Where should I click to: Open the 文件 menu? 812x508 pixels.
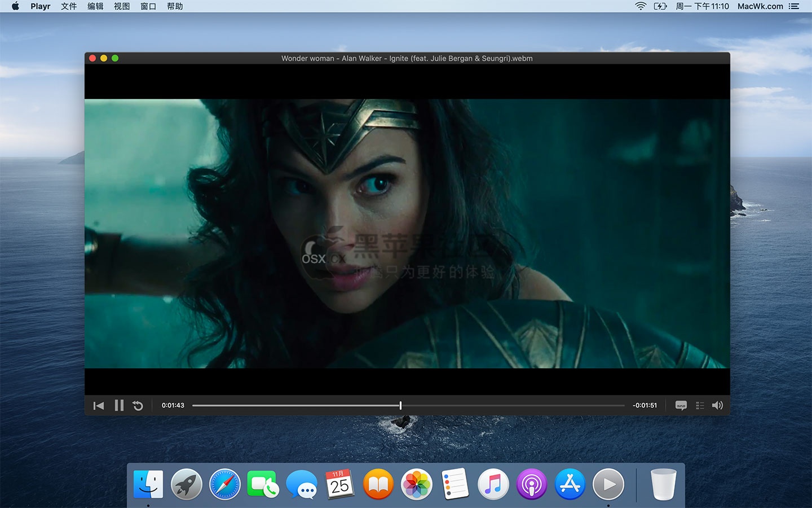69,6
